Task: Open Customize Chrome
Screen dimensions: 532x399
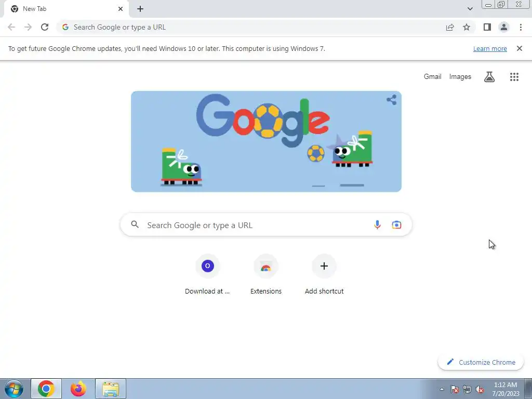Action: tap(481, 362)
